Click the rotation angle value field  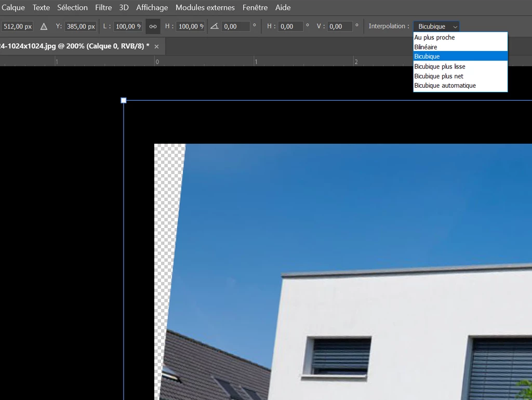click(236, 26)
